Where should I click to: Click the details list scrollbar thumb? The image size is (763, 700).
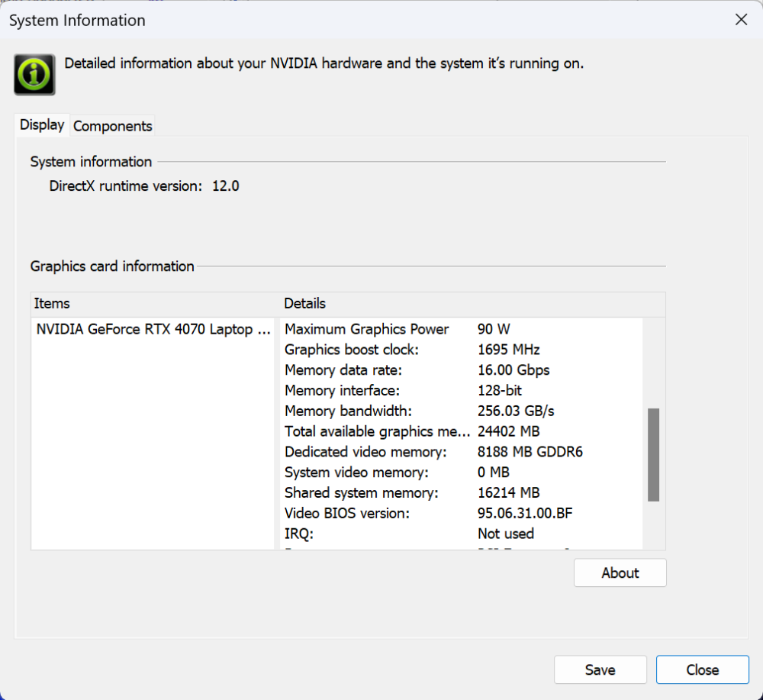(654, 455)
